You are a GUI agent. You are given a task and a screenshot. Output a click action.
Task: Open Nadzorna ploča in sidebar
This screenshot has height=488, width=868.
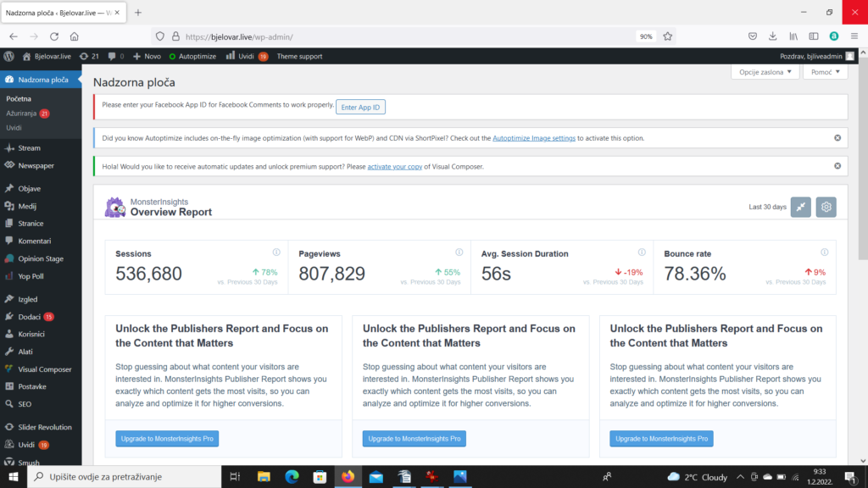click(41, 80)
